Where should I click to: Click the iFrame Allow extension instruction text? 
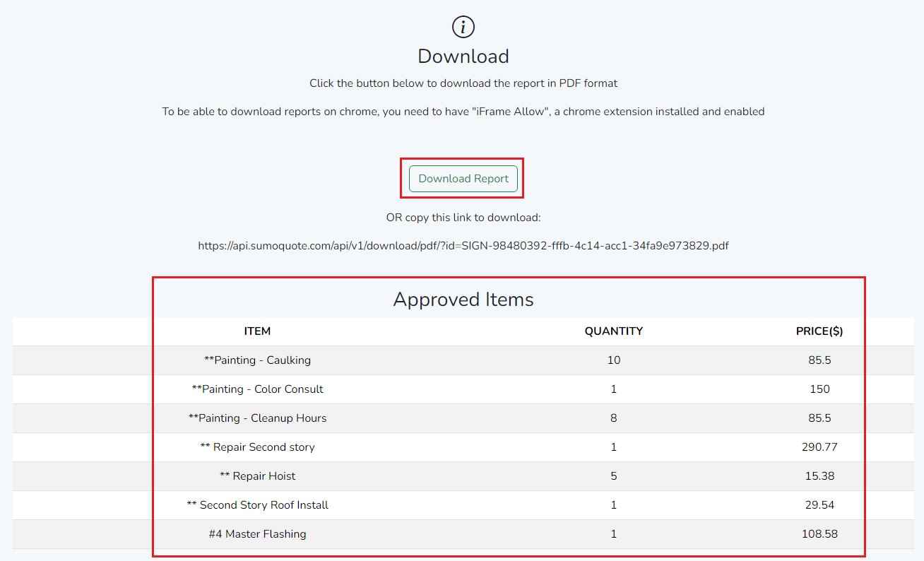(x=463, y=112)
